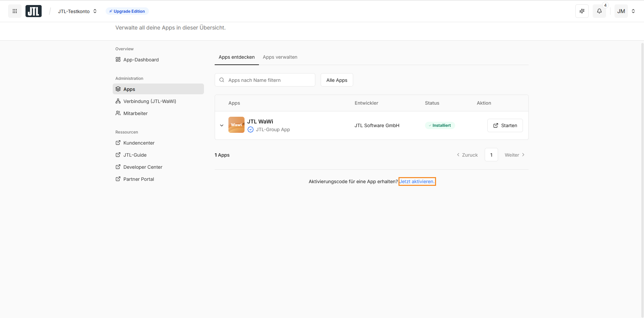
Task: Open the app launcher grid icon
Action: point(15,11)
